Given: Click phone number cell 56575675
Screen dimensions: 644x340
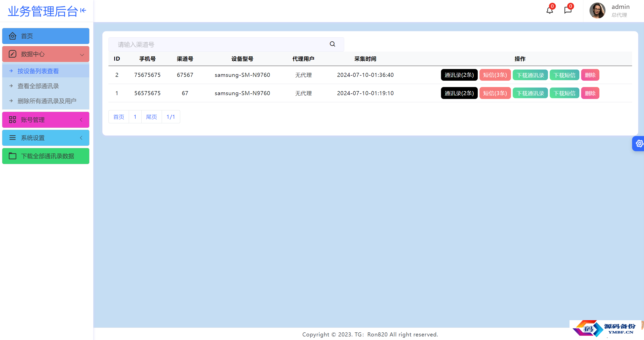Looking at the screenshot, I should (147, 93).
